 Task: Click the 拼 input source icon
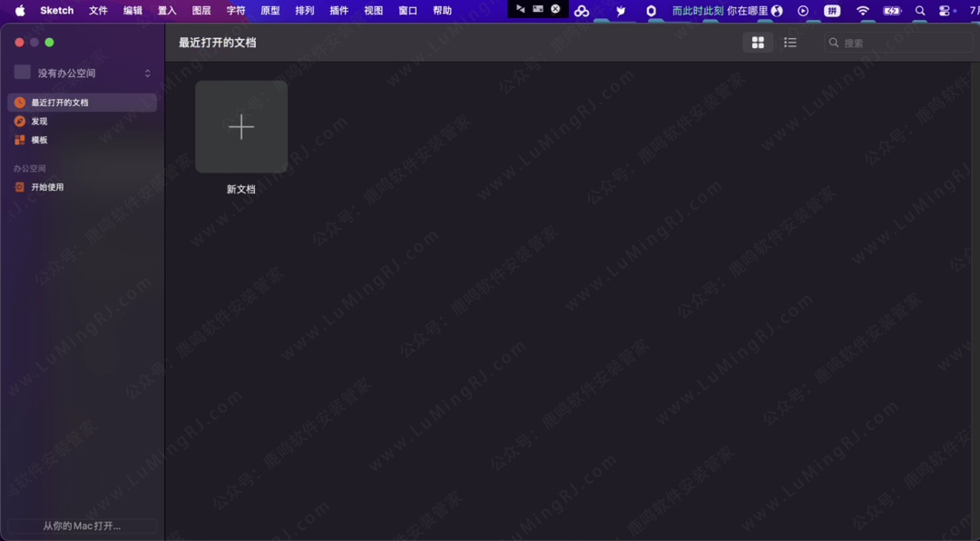832,11
